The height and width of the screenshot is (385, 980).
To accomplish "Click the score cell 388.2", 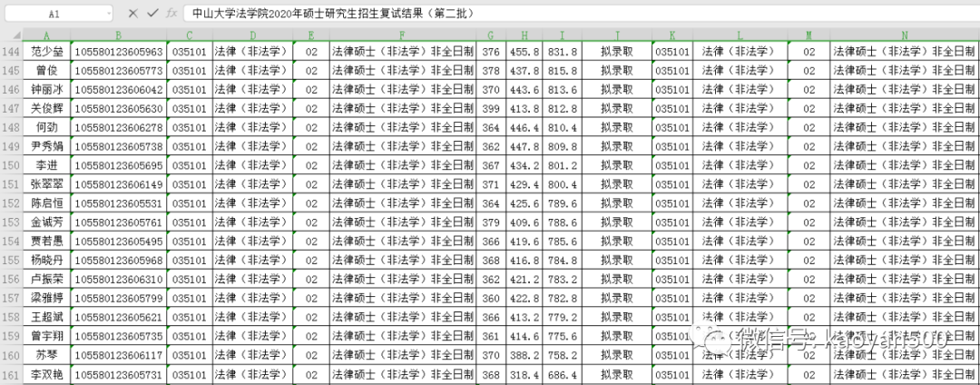I will click(524, 354).
